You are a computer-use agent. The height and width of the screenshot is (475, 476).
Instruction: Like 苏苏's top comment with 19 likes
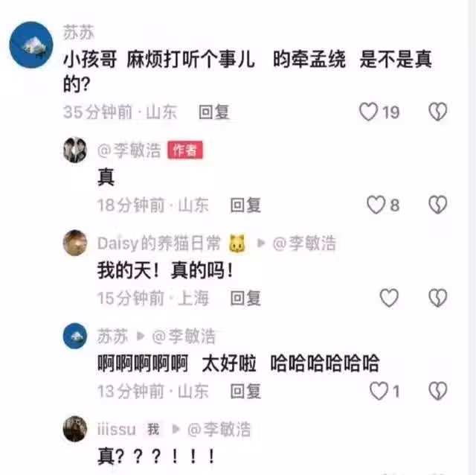[x=369, y=112]
